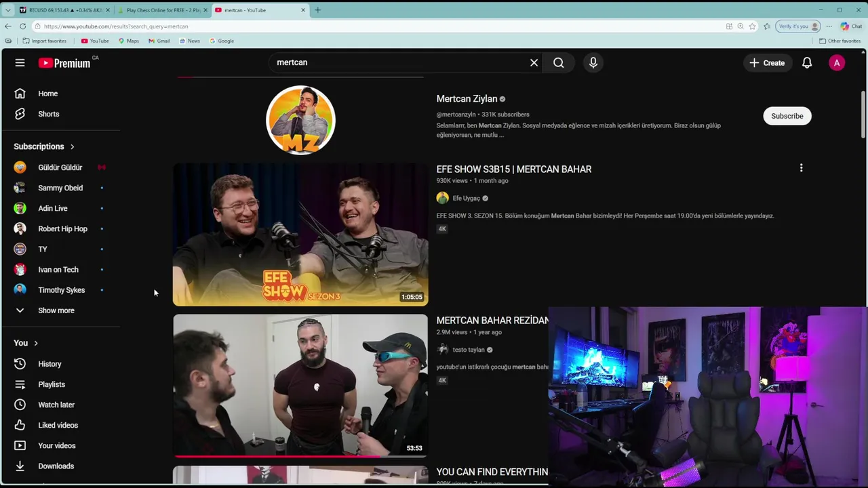
Task: Click the Mertcan Ziylan channel name
Action: (467, 99)
